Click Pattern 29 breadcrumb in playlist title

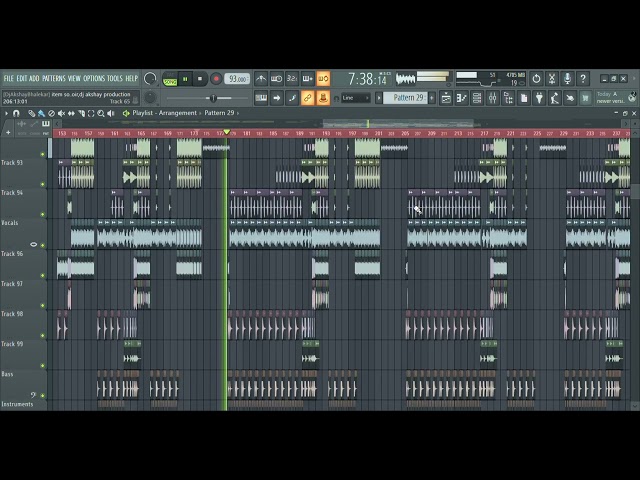tap(219, 113)
